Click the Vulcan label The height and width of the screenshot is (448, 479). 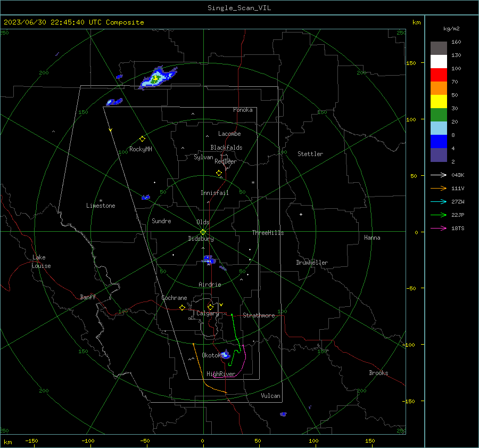click(x=270, y=396)
